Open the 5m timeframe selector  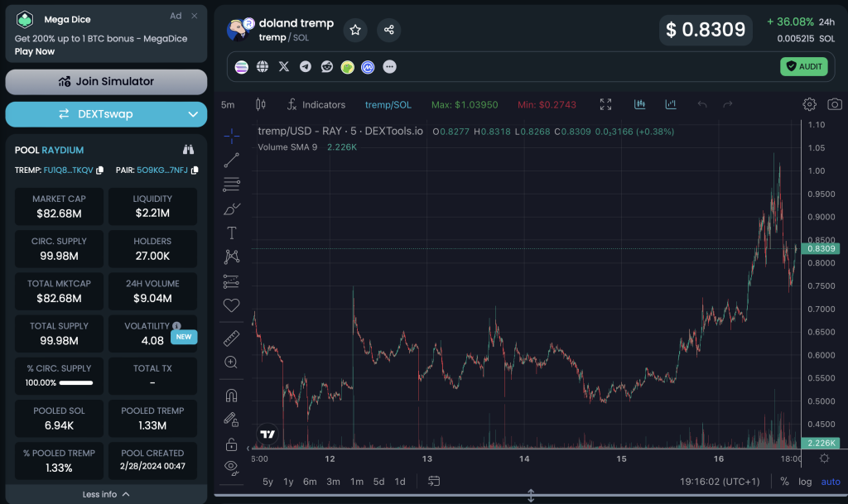(228, 105)
